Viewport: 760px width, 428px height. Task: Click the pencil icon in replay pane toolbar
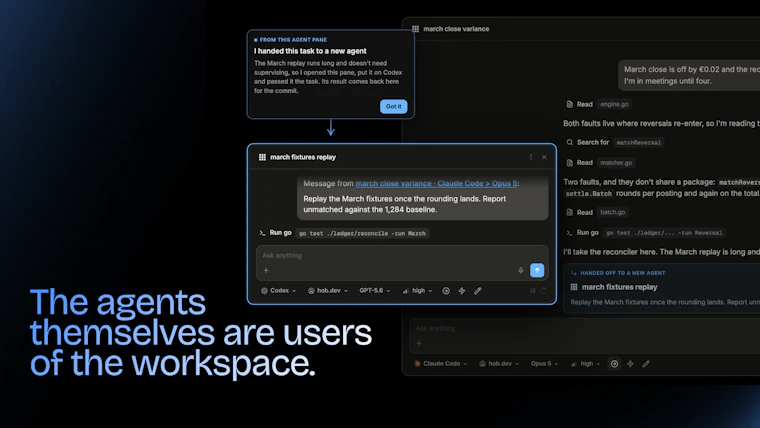point(477,291)
